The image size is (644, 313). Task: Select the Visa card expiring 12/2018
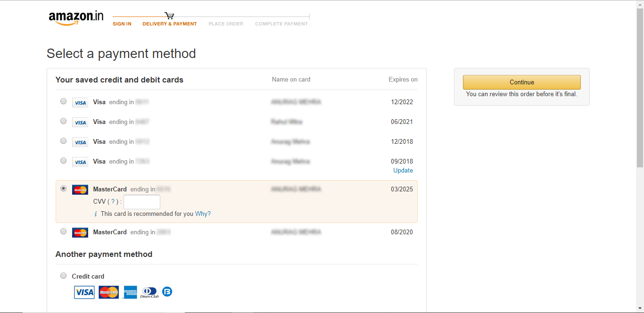[63, 141]
